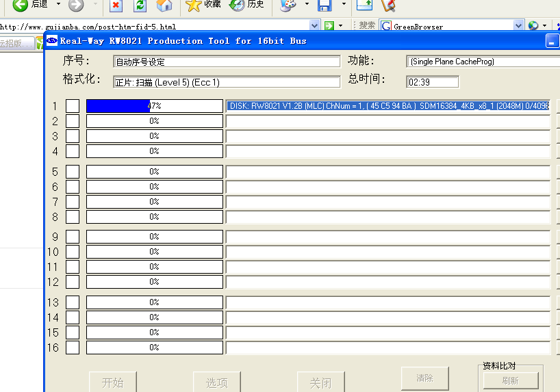
Task: Toggle checkbox for port 13
Action: pos(73,302)
